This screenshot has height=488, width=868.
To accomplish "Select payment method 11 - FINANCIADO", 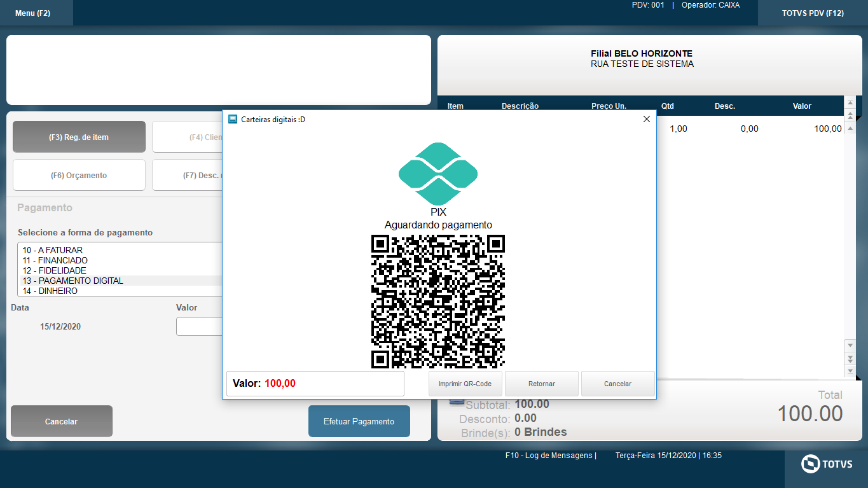I will (x=120, y=260).
